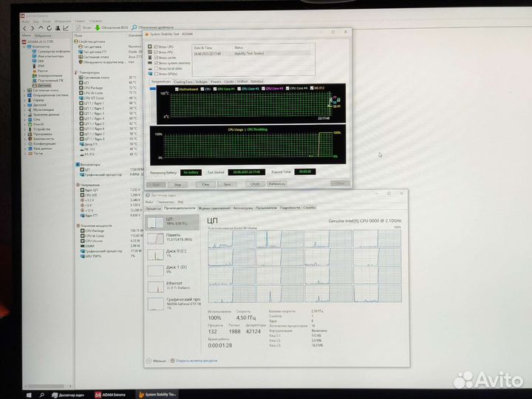Expand the Системная плата tree node

tap(25, 91)
